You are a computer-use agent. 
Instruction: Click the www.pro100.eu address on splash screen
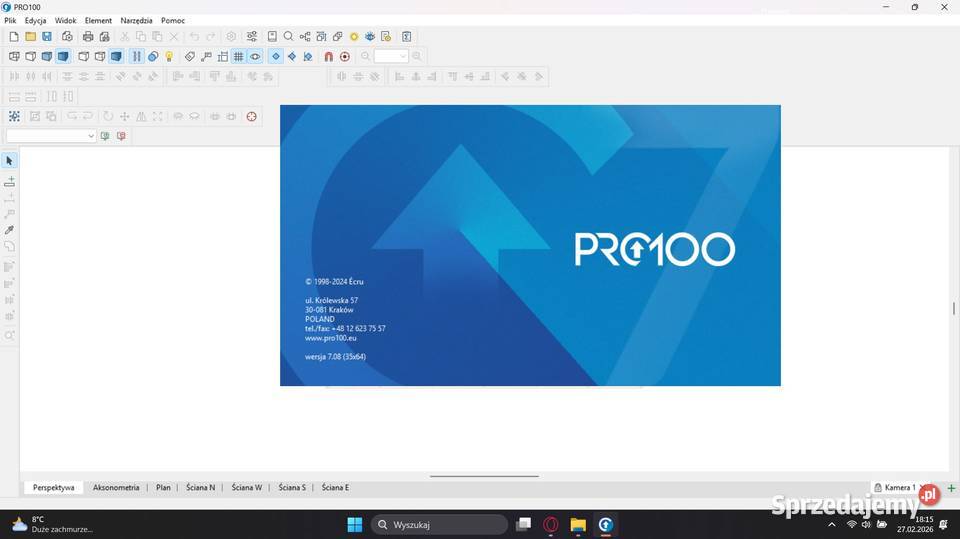(x=331, y=338)
